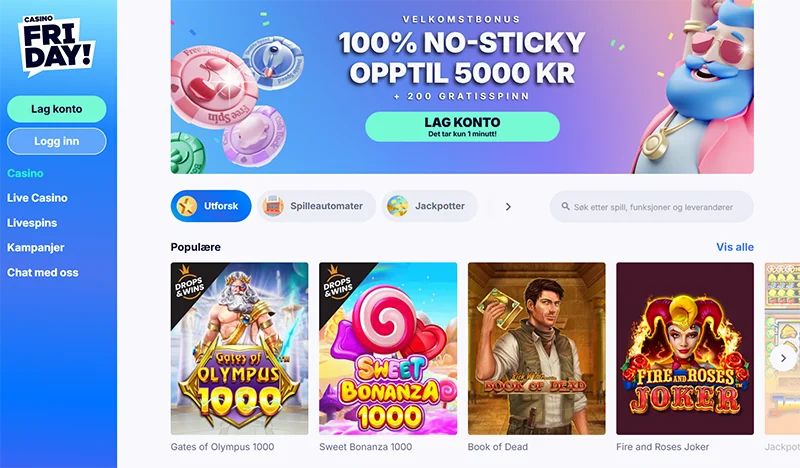800x468 pixels.
Task: Open the Book of Dead thumbnail
Action: click(537, 349)
